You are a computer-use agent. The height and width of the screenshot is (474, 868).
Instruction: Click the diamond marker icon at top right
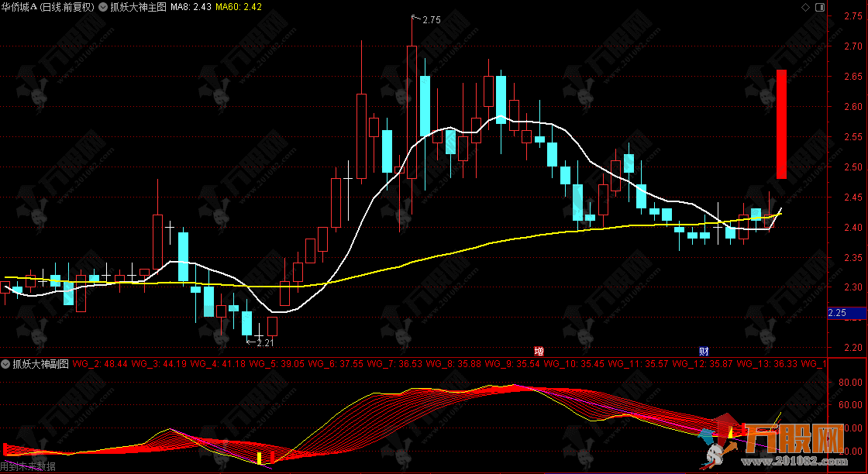(805, 7)
